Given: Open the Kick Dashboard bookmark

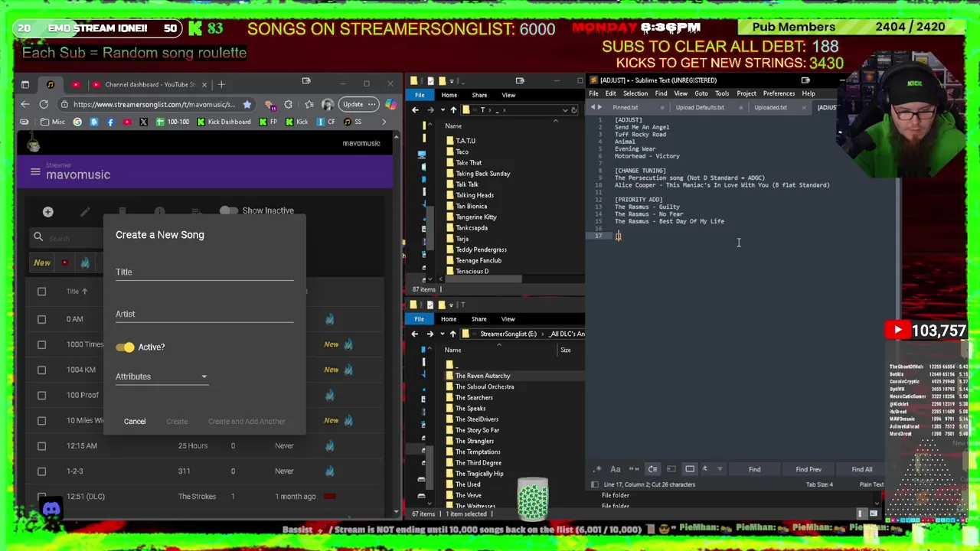Looking at the screenshot, I should [224, 122].
